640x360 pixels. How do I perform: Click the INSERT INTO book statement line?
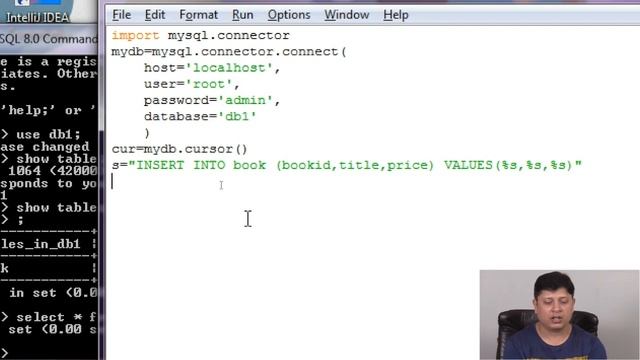coord(347,165)
